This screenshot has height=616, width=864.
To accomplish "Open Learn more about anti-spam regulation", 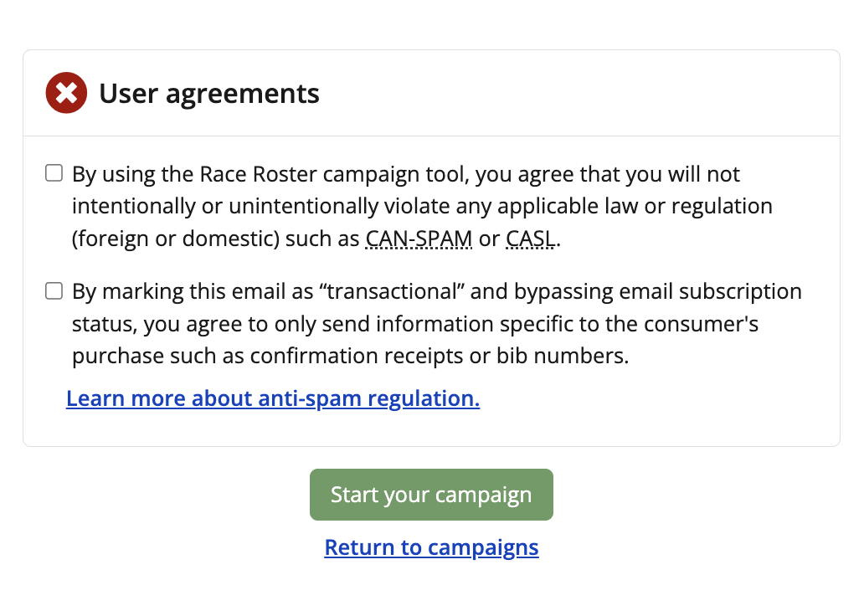I will 273,398.
